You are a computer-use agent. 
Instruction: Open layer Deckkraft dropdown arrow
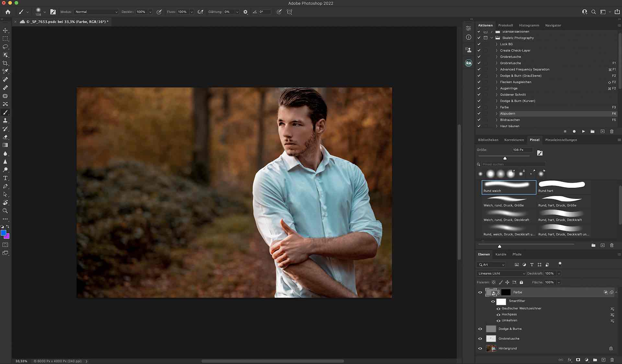559,273
